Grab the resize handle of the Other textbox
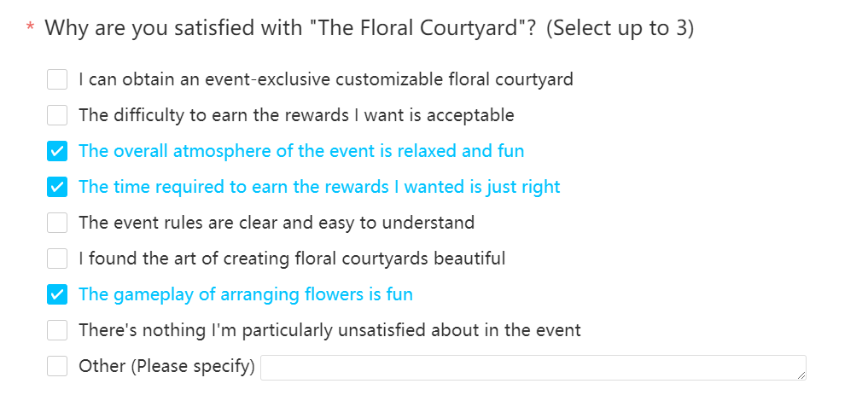 click(801, 375)
